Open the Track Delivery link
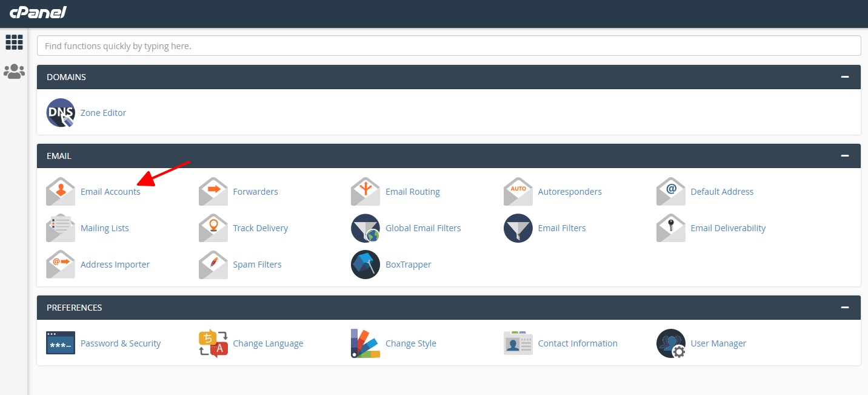This screenshot has height=395, width=868. pyautogui.click(x=261, y=228)
